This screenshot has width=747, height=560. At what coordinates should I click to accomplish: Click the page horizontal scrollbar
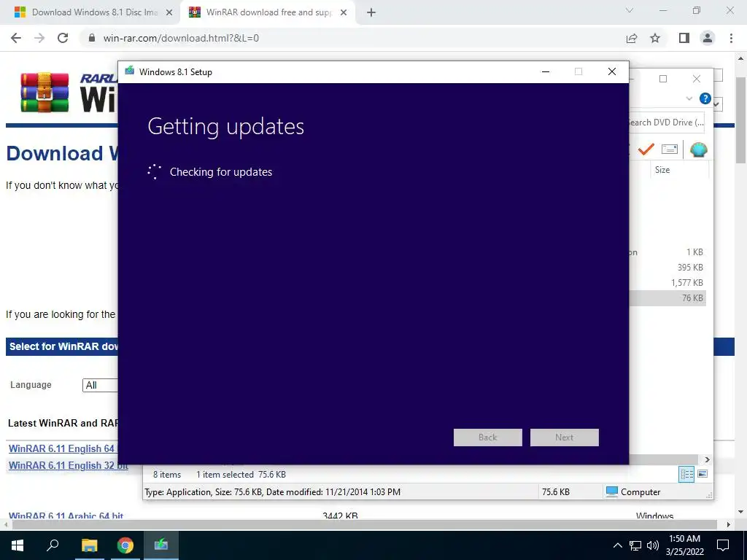[365, 524]
